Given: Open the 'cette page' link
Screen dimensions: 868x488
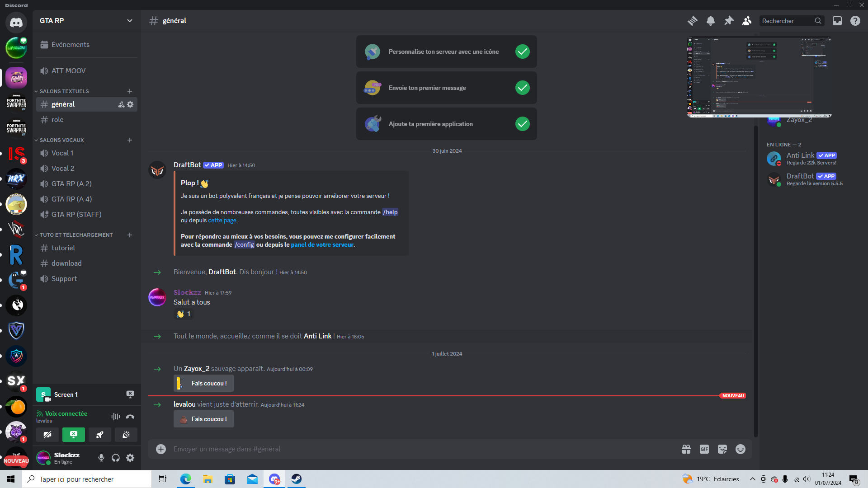Looking at the screenshot, I should [222, 221].
